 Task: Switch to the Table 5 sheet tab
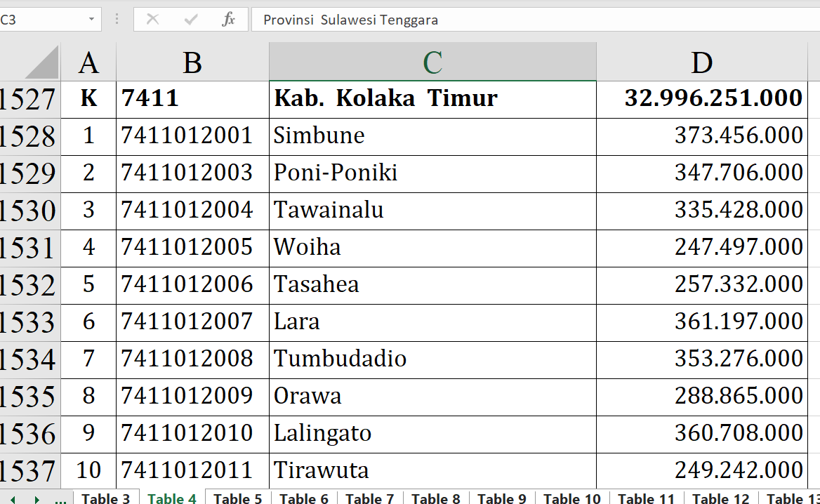pos(237,498)
